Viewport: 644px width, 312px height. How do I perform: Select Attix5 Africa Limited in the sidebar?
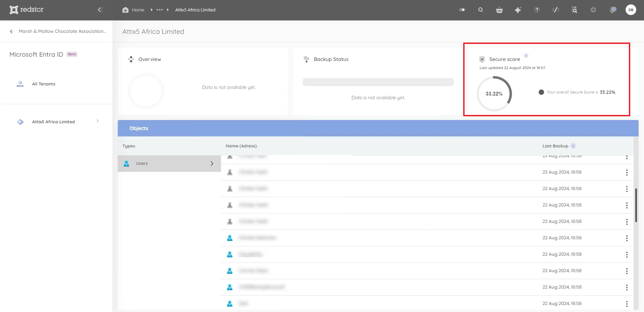coord(53,122)
